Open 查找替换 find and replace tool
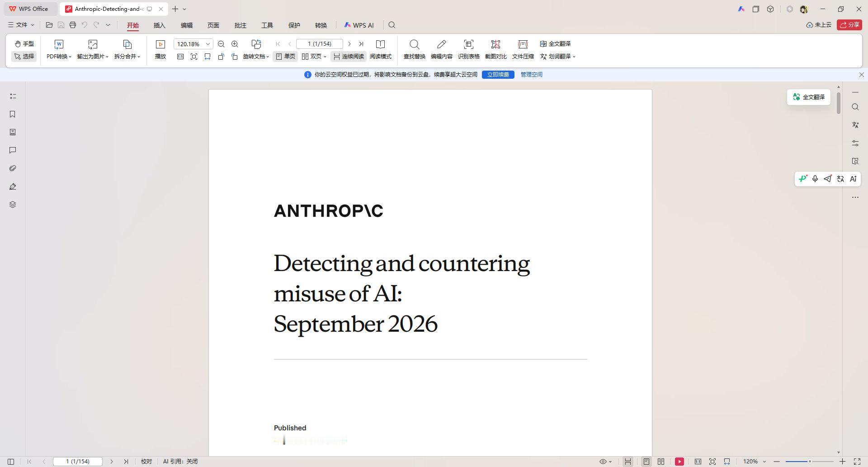Screen dimensions: 868x467 click(x=415, y=49)
